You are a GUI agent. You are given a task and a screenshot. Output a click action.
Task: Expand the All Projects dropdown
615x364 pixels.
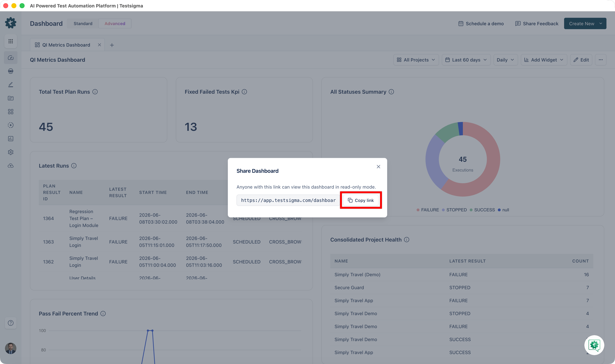point(416,60)
